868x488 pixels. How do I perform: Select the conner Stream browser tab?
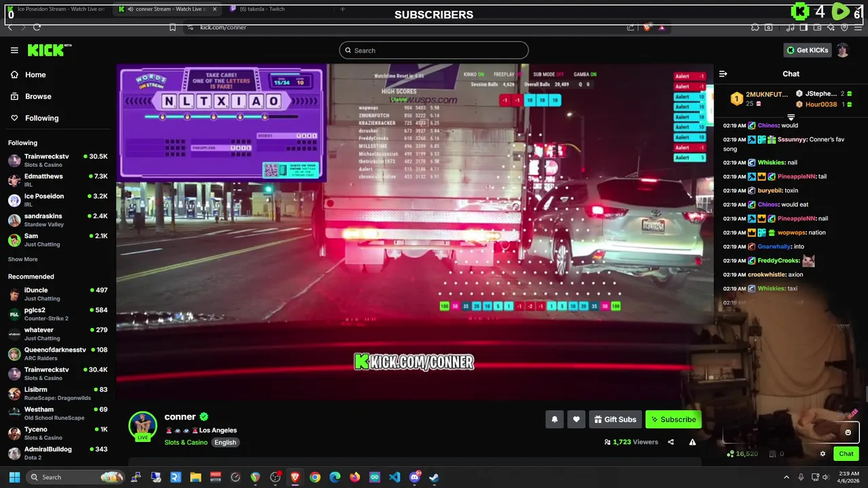point(168,9)
